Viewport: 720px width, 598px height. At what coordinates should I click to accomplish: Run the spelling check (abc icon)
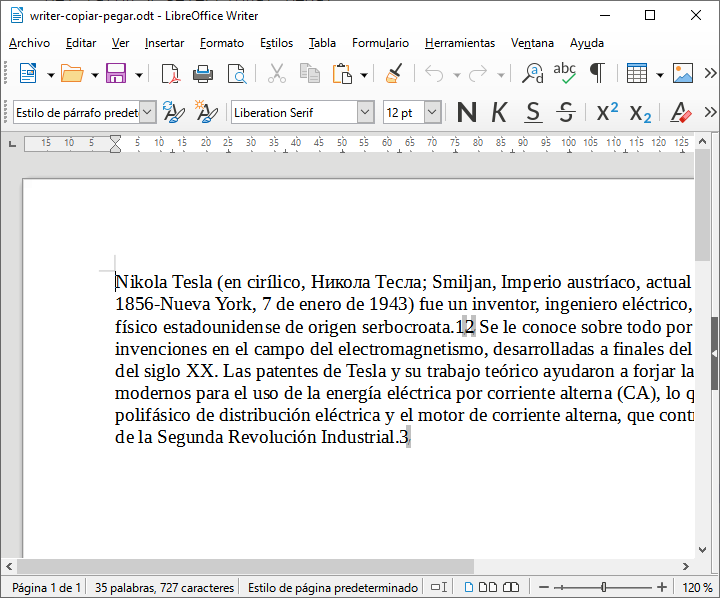point(565,73)
